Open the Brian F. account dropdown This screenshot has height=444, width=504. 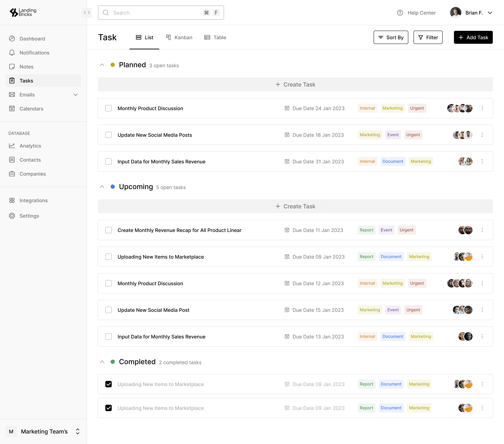(490, 13)
